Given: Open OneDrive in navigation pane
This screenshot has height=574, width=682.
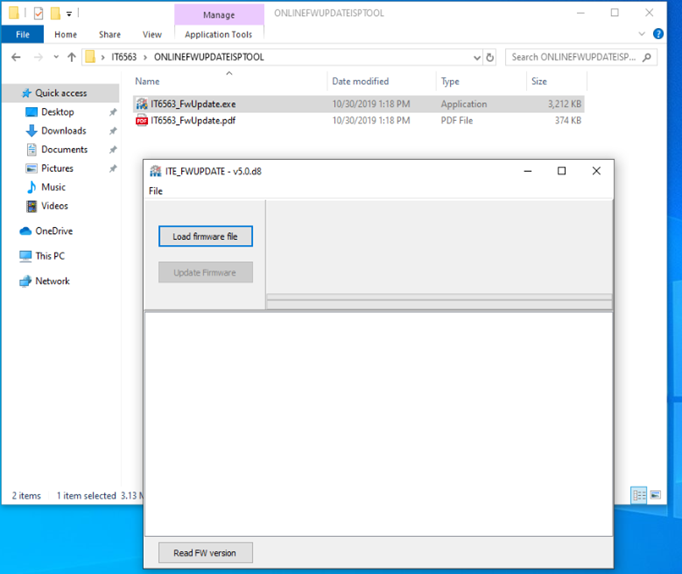Looking at the screenshot, I should tap(53, 231).
